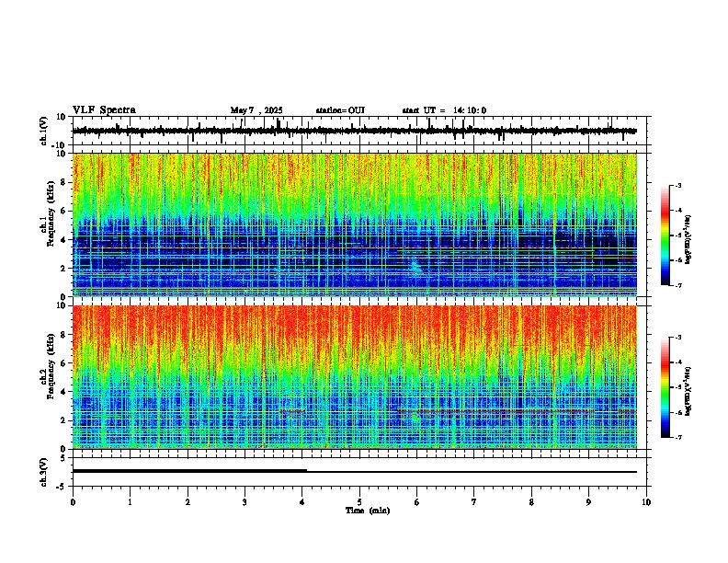728x563 pixels.
Task: Click time axis tick label "6"
Action: [417, 502]
